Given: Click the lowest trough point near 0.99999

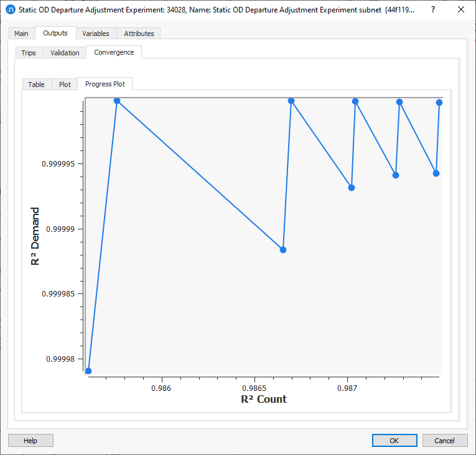Looking at the screenshot, I should (283, 250).
